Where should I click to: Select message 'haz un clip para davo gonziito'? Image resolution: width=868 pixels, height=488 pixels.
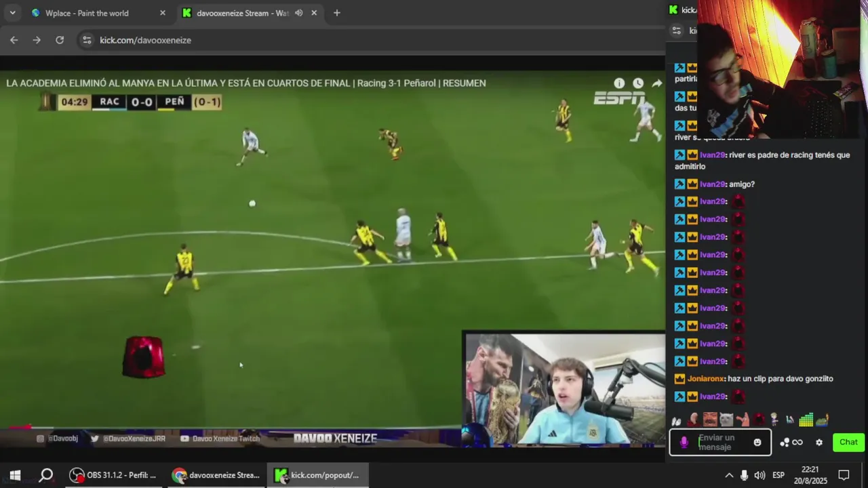pyautogui.click(x=781, y=379)
